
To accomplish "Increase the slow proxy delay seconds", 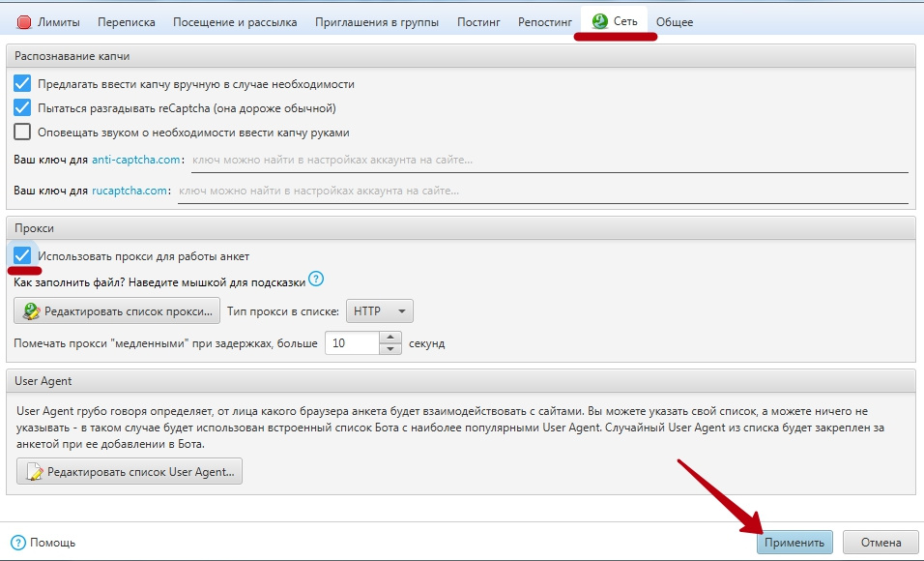I will click(390, 338).
